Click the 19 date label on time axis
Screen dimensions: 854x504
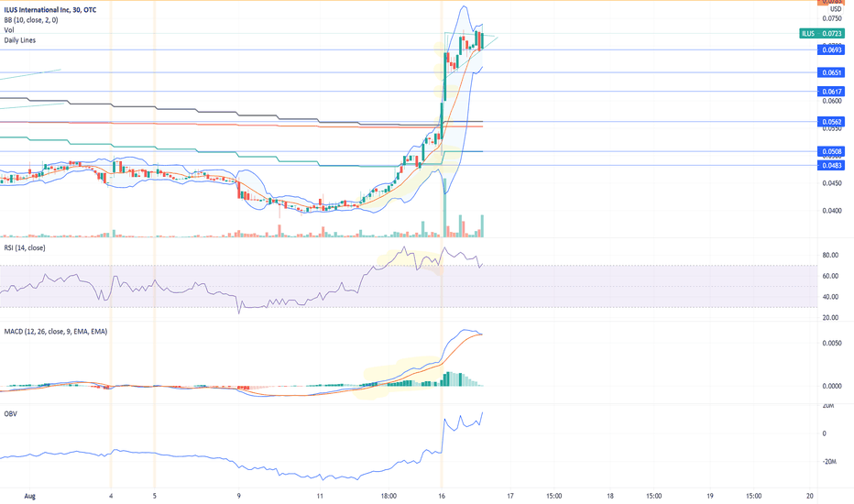710,496
